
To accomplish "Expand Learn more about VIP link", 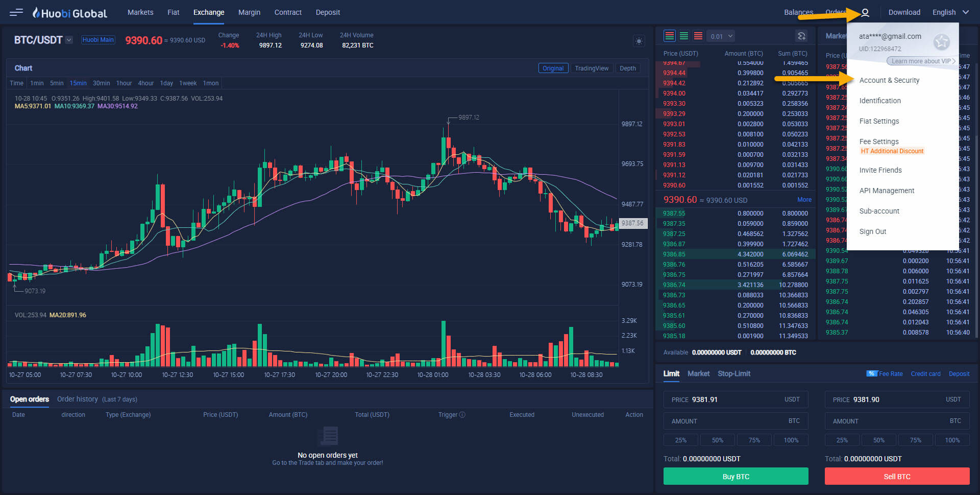I will click(921, 61).
